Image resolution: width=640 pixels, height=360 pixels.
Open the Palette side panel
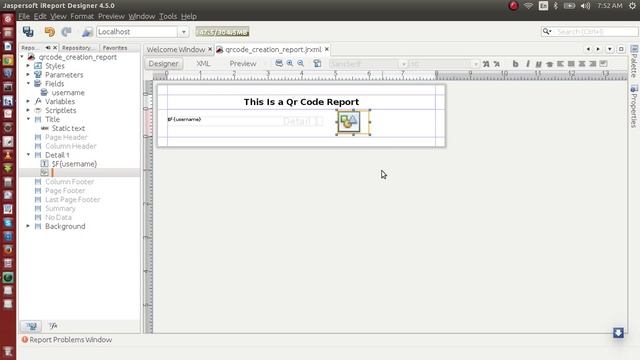[634, 61]
